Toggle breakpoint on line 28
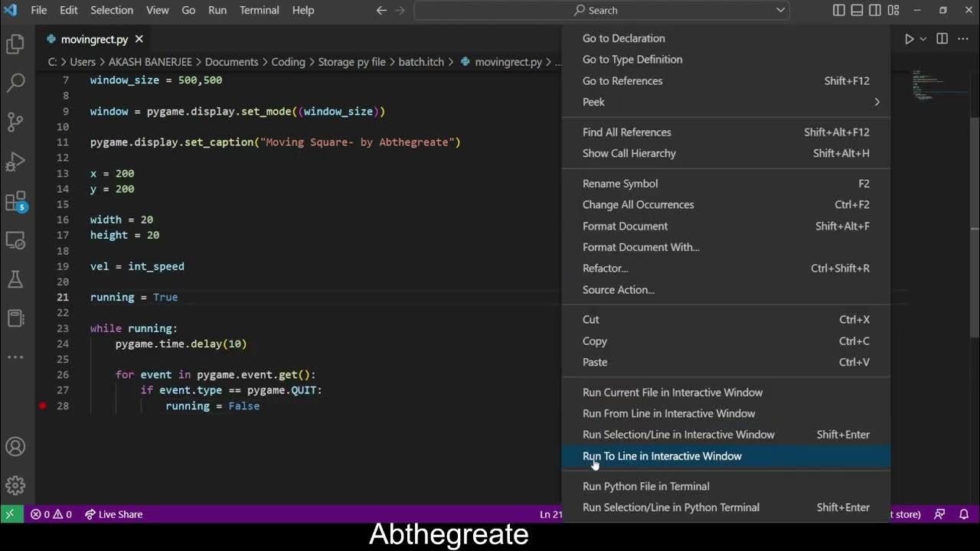The height and width of the screenshot is (551, 980). [43, 406]
